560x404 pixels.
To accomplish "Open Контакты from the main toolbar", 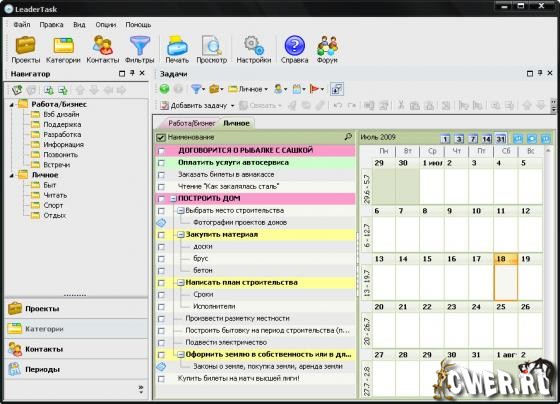I will point(102,50).
